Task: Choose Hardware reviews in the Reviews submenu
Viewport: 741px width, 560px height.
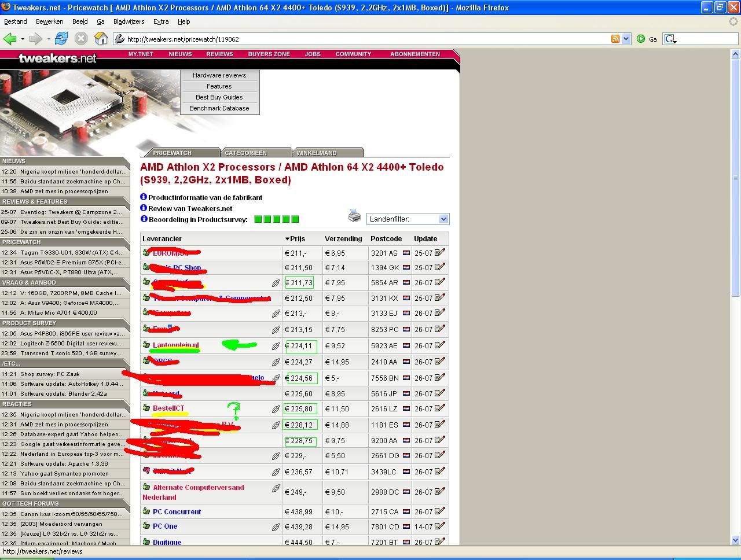Action: tap(219, 75)
